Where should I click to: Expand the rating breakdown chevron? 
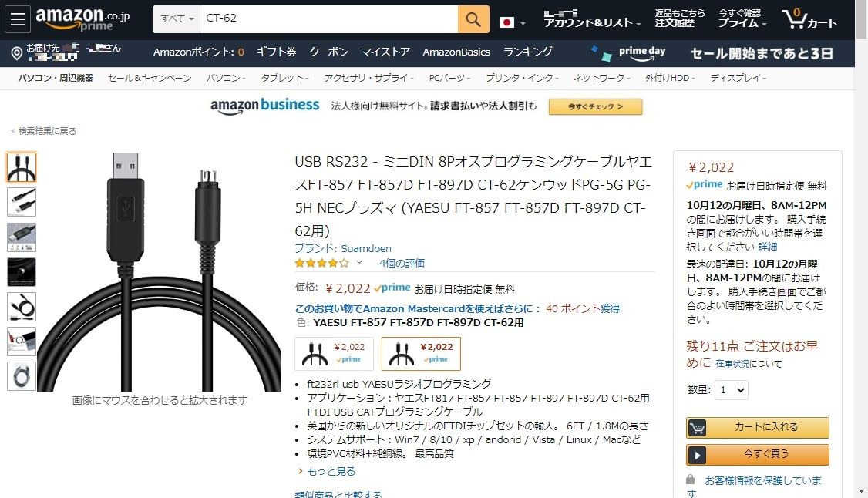tap(359, 262)
